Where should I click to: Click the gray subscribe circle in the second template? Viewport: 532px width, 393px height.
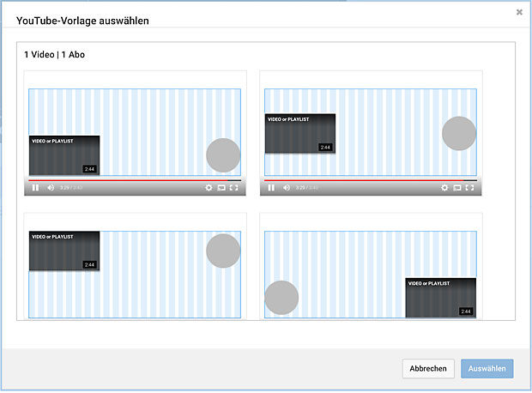pos(459,133)
